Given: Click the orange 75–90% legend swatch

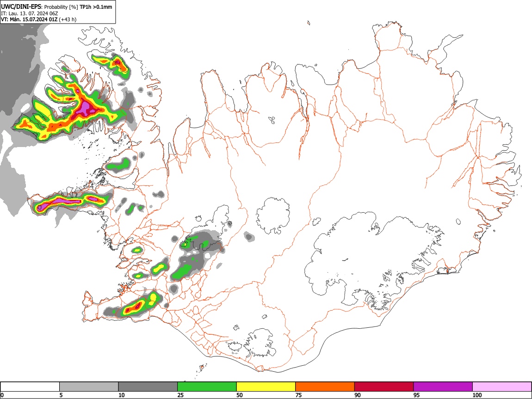Looking at the screenshot, I should click(325, 387).
